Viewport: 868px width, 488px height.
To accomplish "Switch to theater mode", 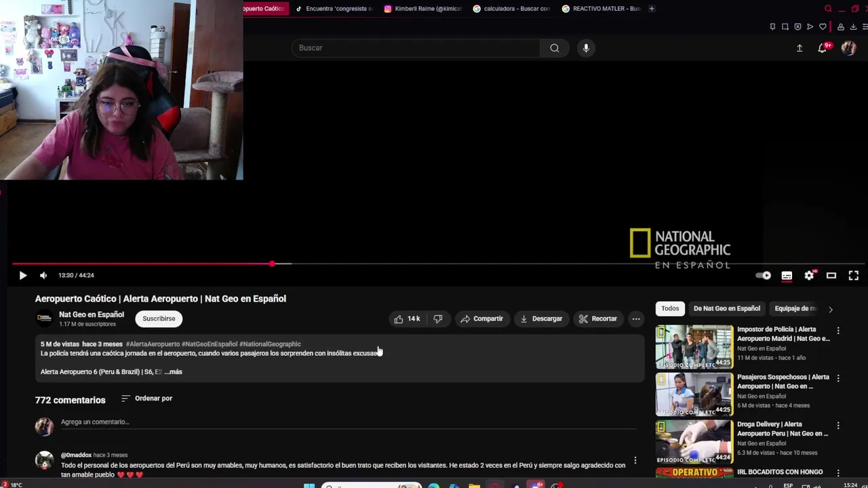I will coord(831,275).
